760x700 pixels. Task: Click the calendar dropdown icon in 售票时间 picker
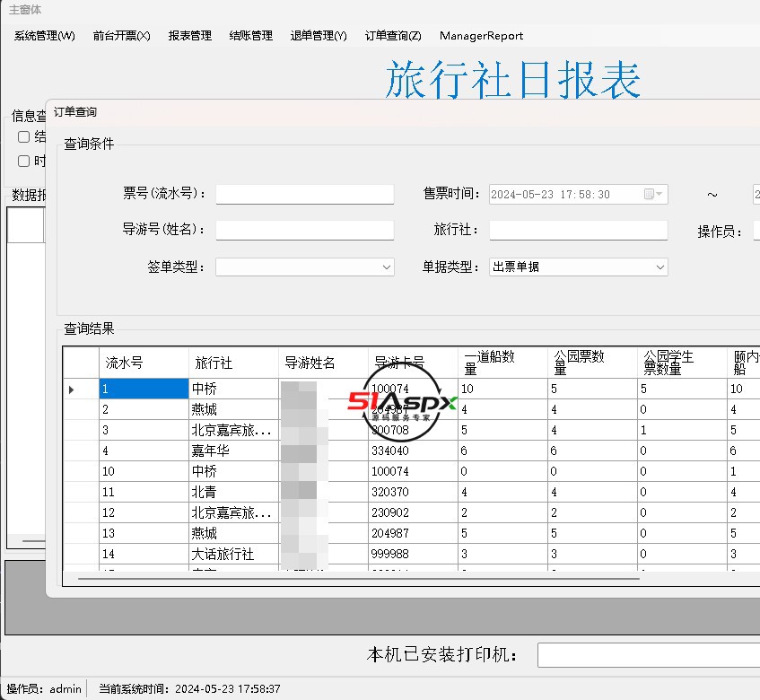click(654, 195)
